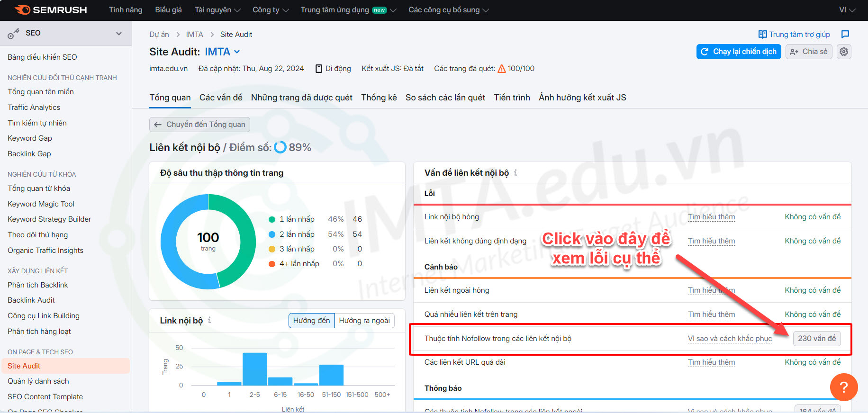
Task: Open Những trang đã được quét tab
Action: pos(302,98)
